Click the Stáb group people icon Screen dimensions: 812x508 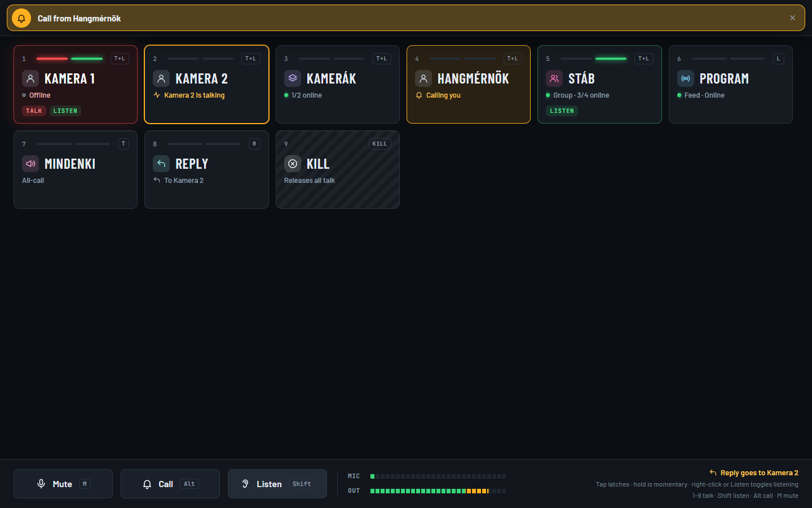tap(554, 78)
